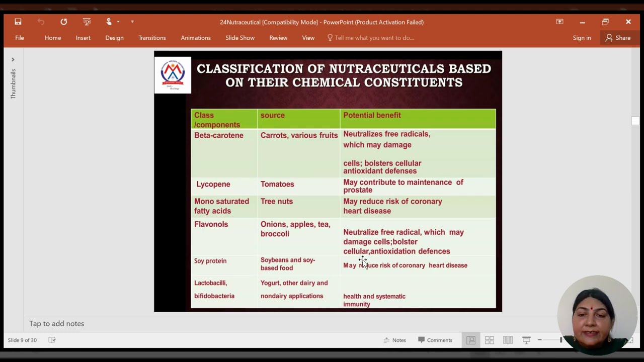This screenshot has height=362, width=644.
Task: Click Tell me what you want to do box
Action: pyautogui.click(x=370, y=38)
